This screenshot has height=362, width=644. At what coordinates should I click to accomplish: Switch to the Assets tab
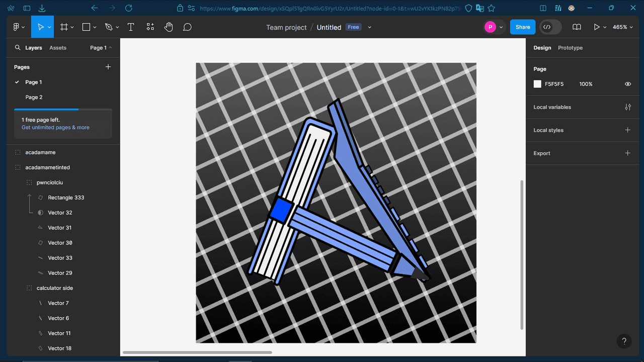pos(58,48)
